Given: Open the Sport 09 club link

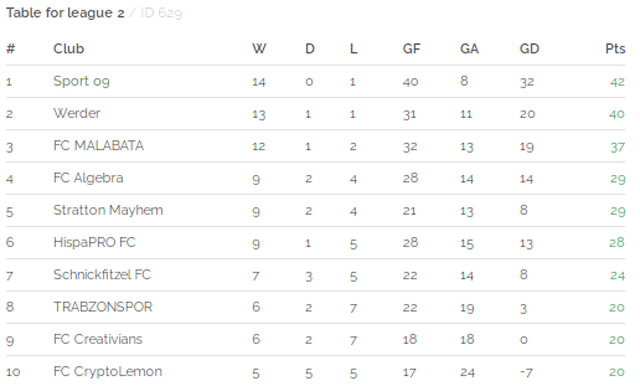Looking at the screenshot, I should tap(81, 81).
